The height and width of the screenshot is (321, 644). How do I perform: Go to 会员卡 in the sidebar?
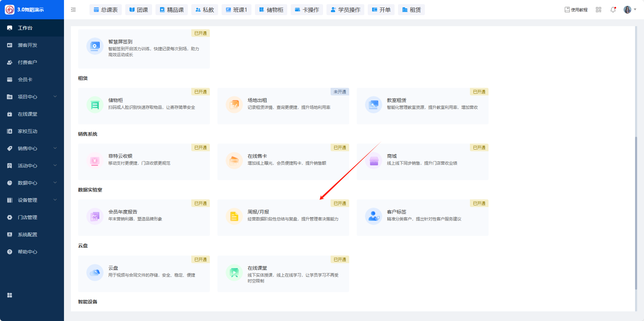tap(25, 80)
